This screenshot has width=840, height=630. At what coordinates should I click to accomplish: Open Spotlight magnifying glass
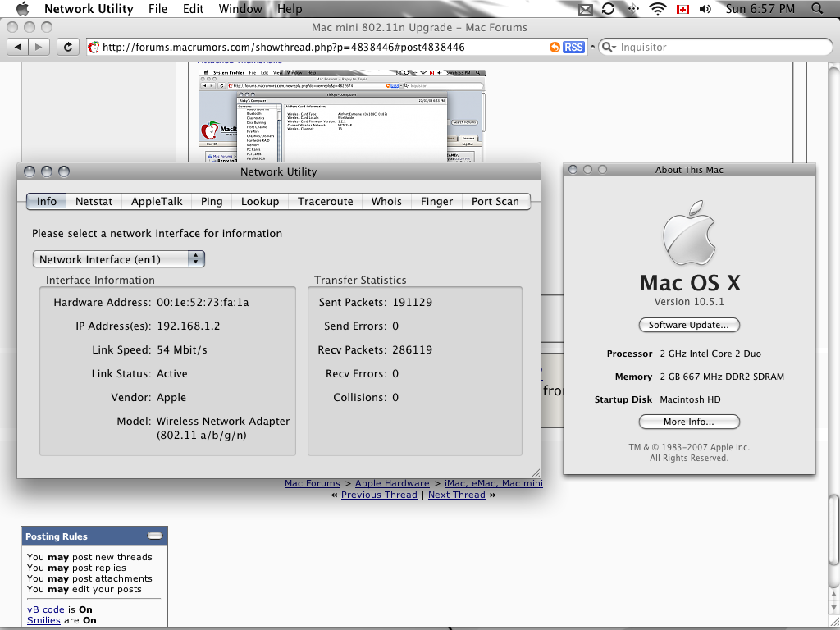[817, 8]
